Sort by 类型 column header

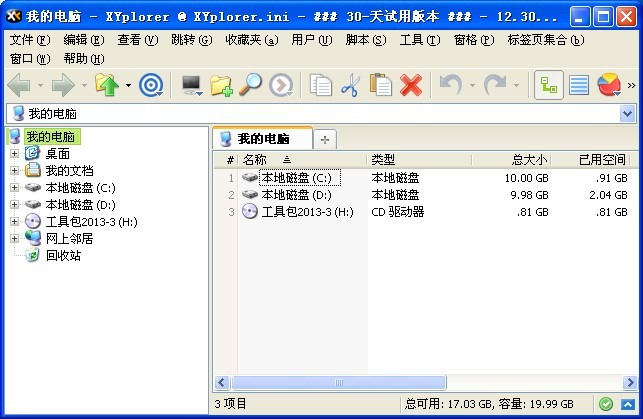coord(419,159)
